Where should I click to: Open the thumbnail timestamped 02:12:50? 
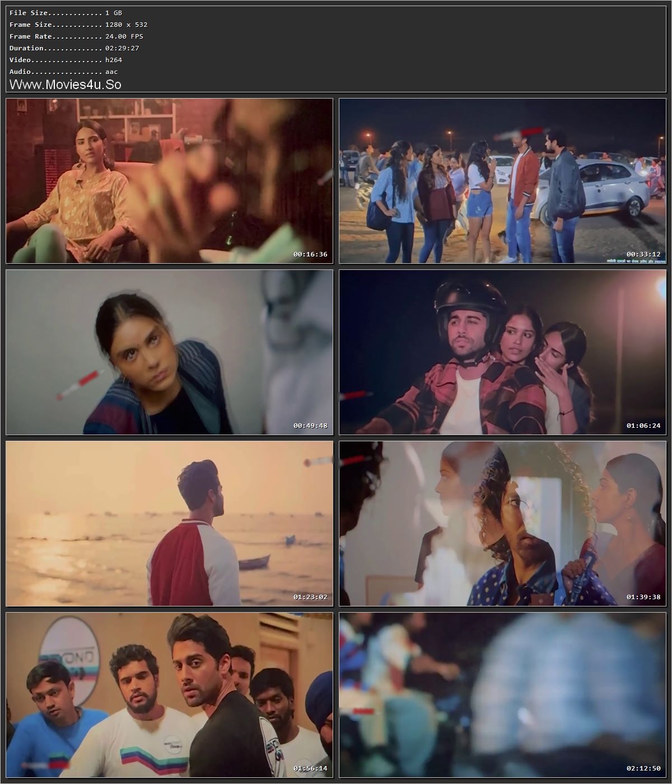click(502, 695)
